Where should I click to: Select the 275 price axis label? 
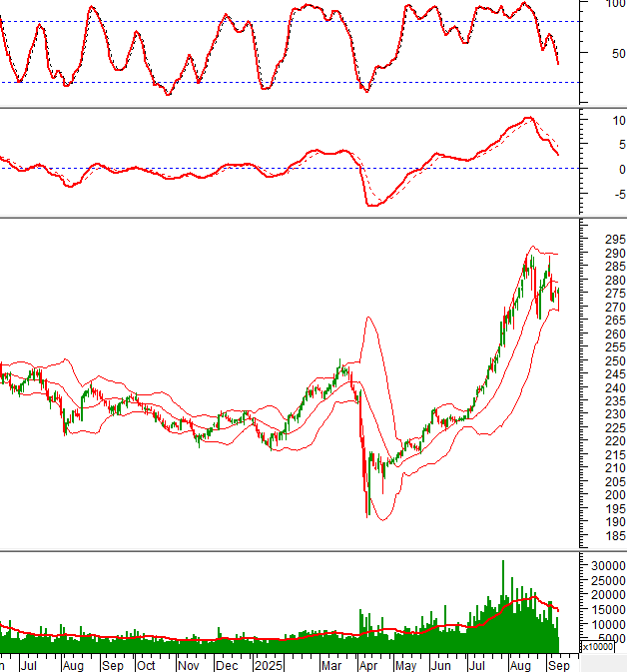pyautogui.click(x=615, y=294)
